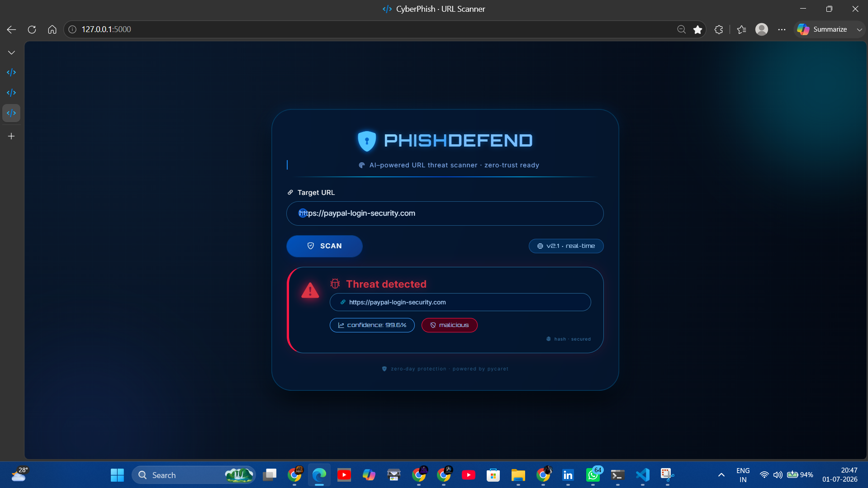Image resolution: width=868 pixels, height=488 pixels.
Task: Click the PHISHDEFEND title text
Action: click(x=458, y=141)
